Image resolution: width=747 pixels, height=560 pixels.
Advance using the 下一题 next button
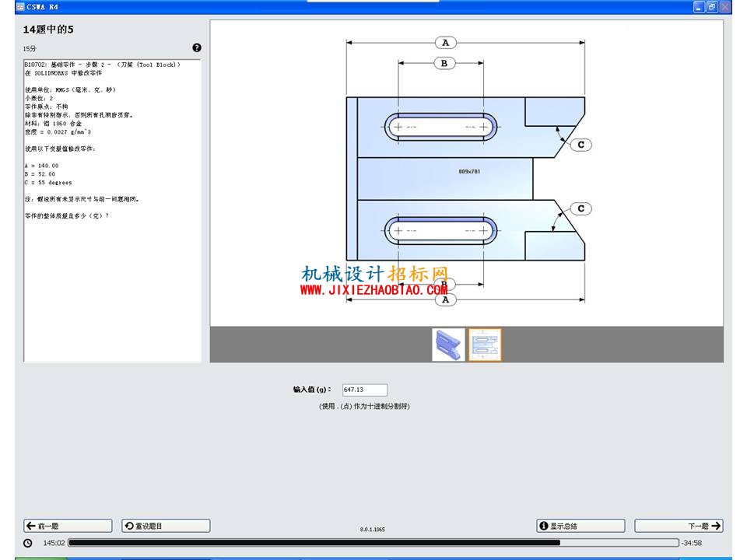[x=679, y=526]
